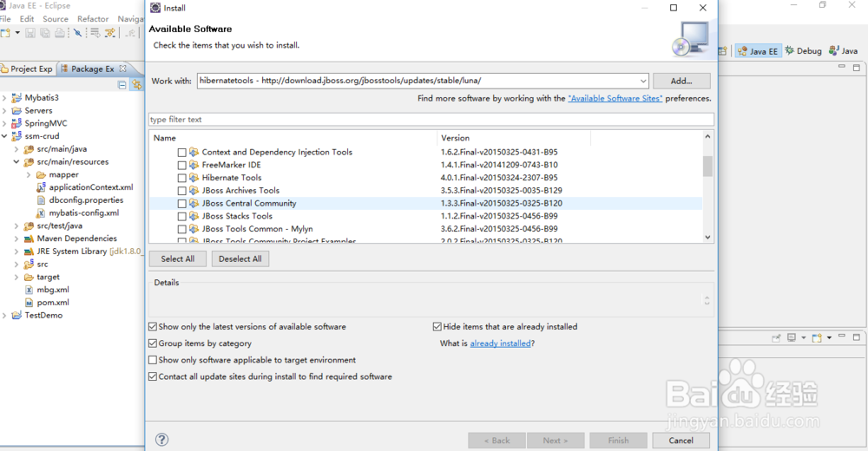Check the FreeMarker IDE checkbox
Image resolution: width=868 pixels, height=451 pixels.
(x=181, y=165)
